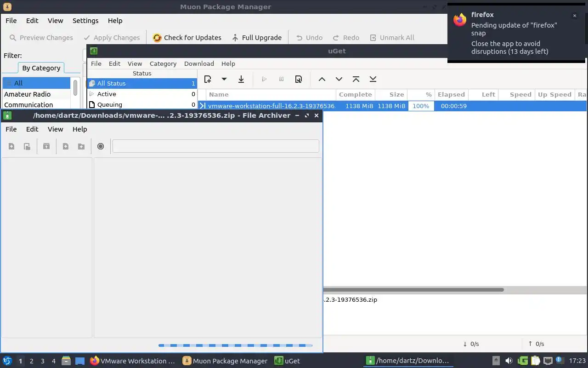The width and height of the screenshot is (588, 368).
Task: Click the show desktop icon in taskbar
Action: pos(80,361)
